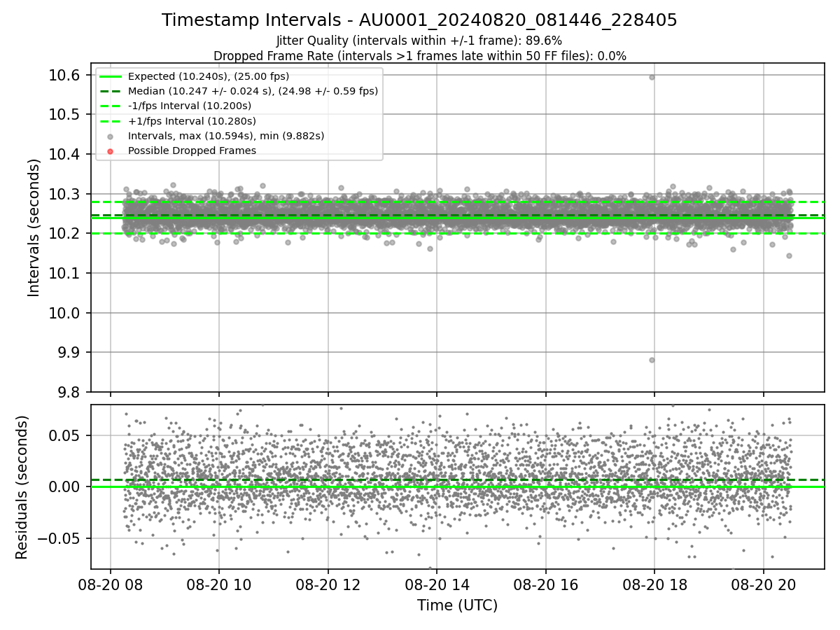The image size is (840, 630).
Task: Click legend entry '-1/fps Interval (10.200s)'
Action: tap(190, 106)
